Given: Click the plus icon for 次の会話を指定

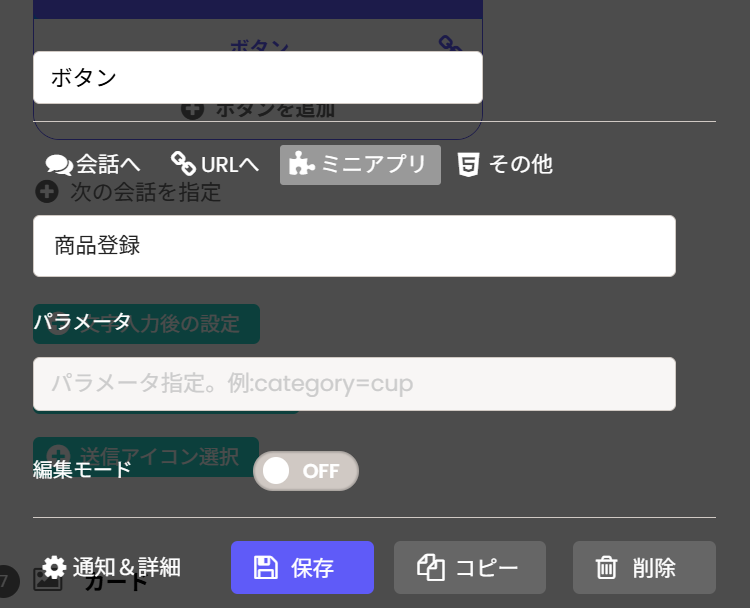Looking at the screenshot, I should [x=46, y=191].
